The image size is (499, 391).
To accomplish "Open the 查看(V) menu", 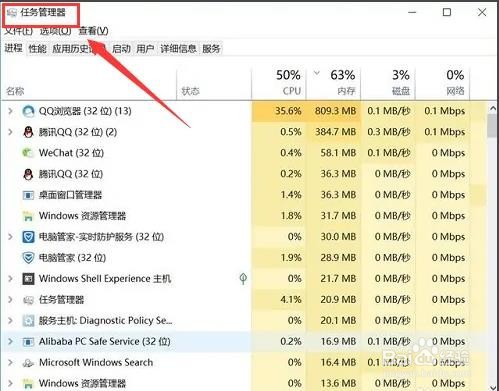I will [x=93, y=31].
